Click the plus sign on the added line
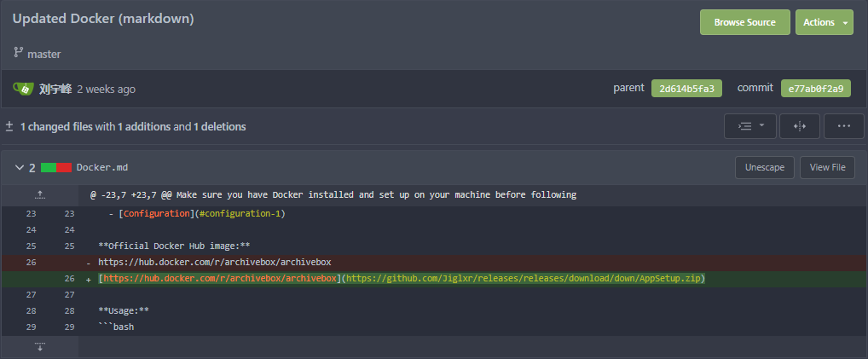The width and height of the screenshot is (868, 359). pyautogui.click(x=89, y=280)
